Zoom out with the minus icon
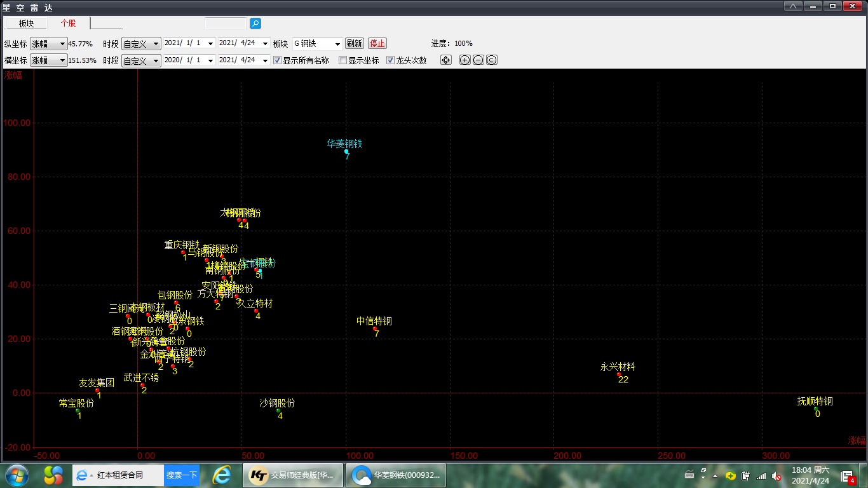 (x=478, y=60)
